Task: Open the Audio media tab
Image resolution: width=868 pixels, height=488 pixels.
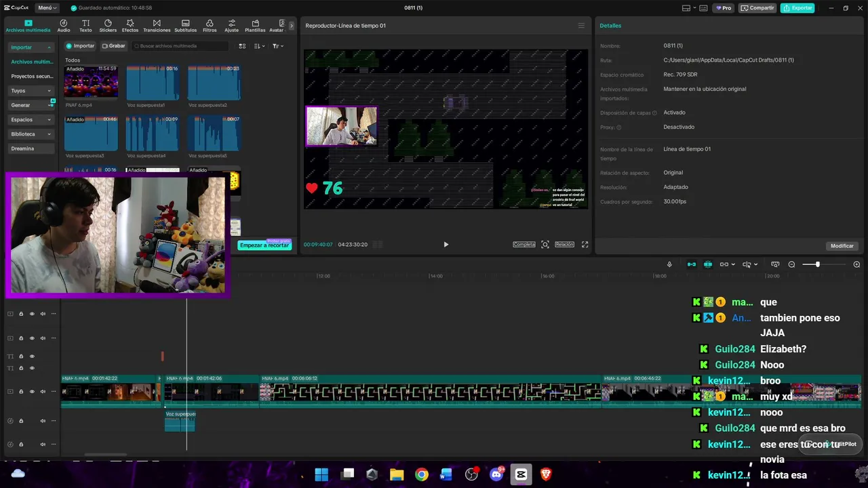Action: coord(64,26)
